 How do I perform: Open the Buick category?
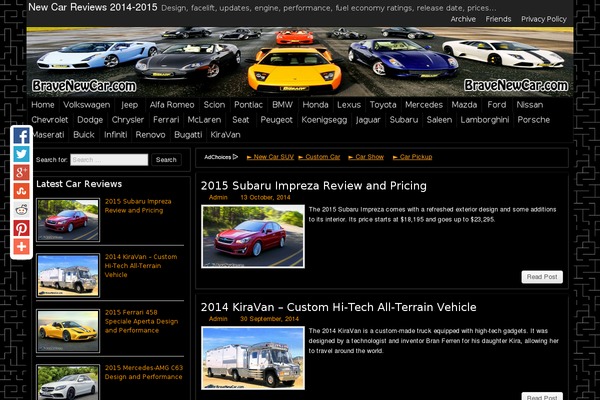point(84,135)
